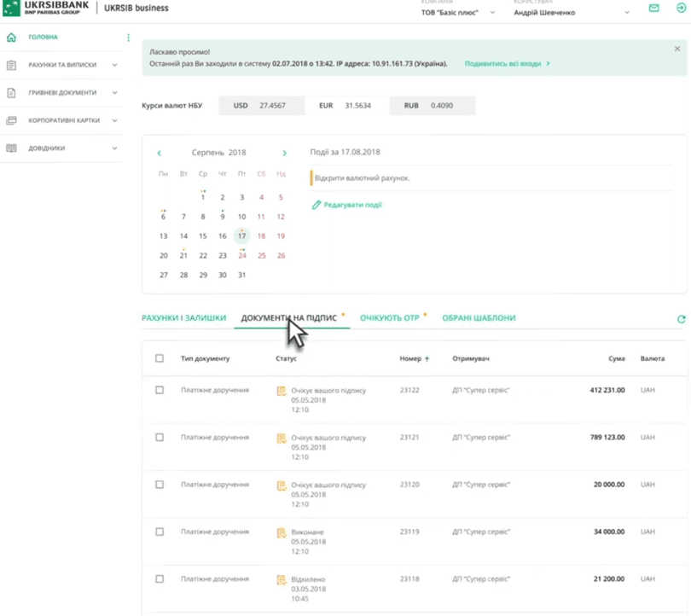Screen dimensions: 691x616
Task: Click the refresh icon beside the tabs
Action: [681, 319]
